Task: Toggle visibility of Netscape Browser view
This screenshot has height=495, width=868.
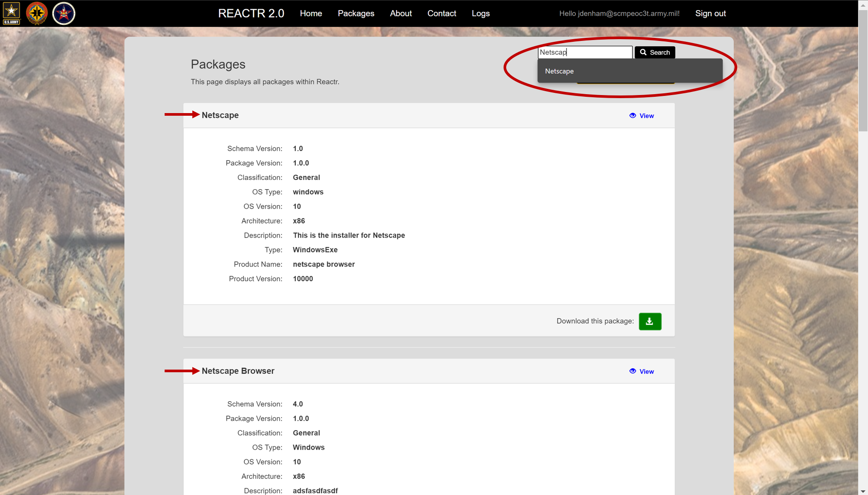Action: pyautogui.click(x=641, y=371)
